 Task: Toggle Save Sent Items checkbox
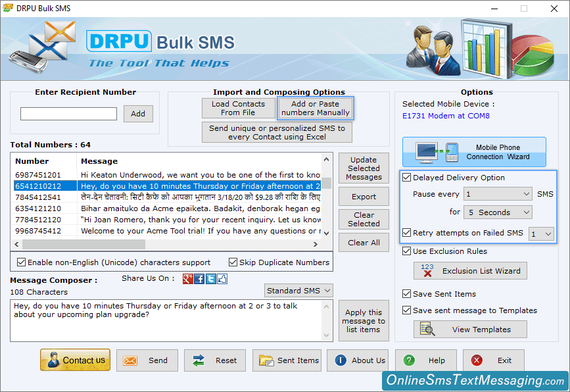(x=407, y=294)
